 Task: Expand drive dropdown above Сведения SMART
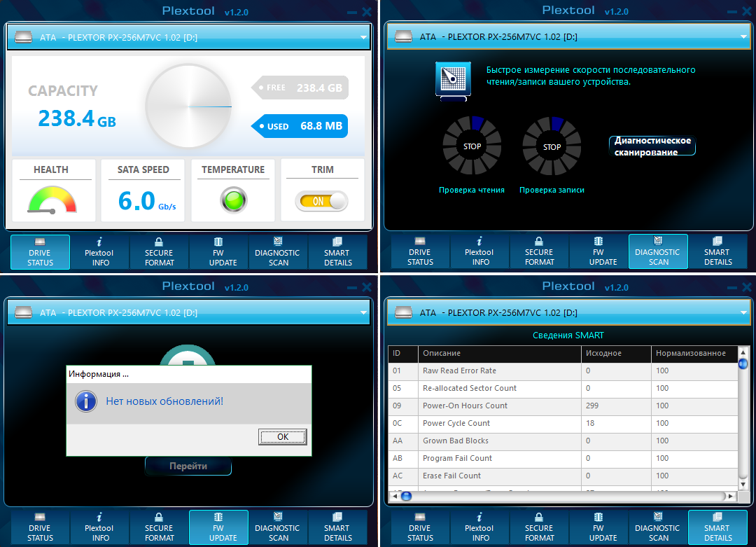click(743, 312)
